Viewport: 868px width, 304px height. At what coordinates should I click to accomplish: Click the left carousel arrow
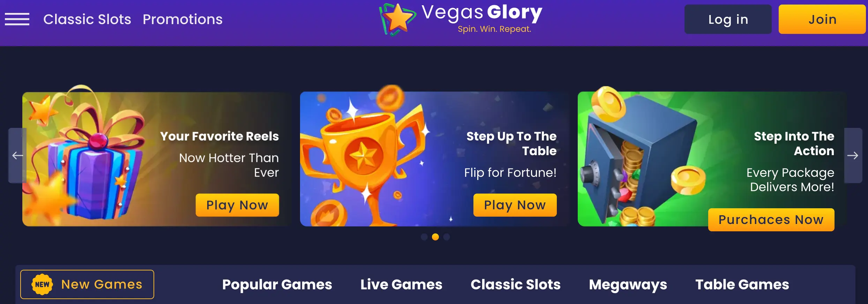17,155
